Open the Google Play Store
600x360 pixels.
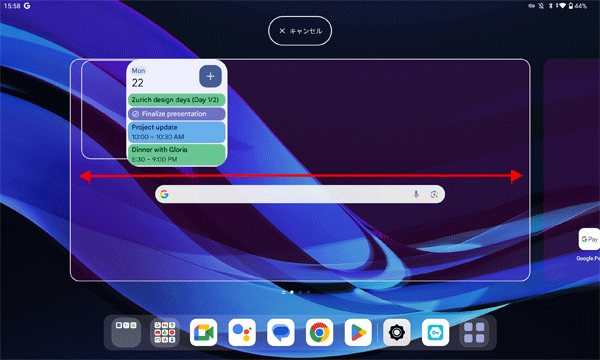click(x=358, y=332)
